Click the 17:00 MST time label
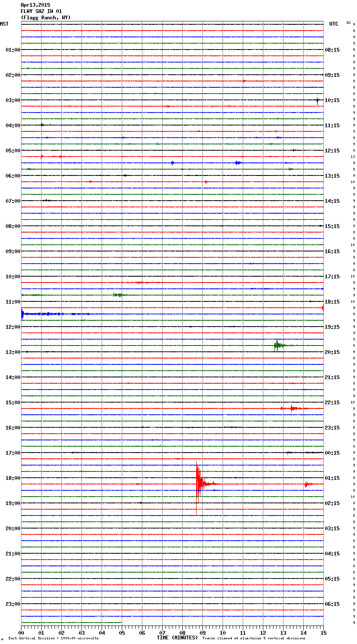Screen dimensions: 357x644 pos(13,453)
